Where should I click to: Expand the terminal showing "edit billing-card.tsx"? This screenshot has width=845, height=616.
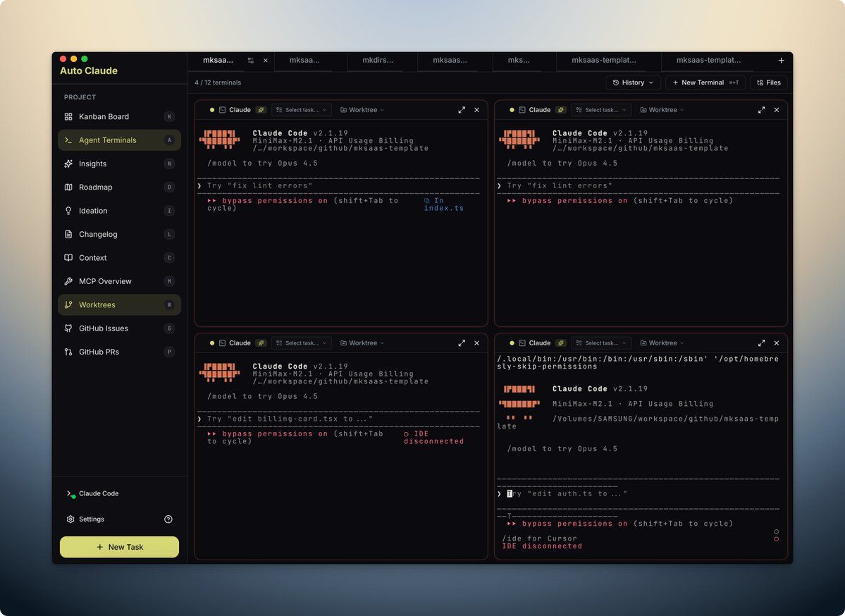(x=462, y=343)
